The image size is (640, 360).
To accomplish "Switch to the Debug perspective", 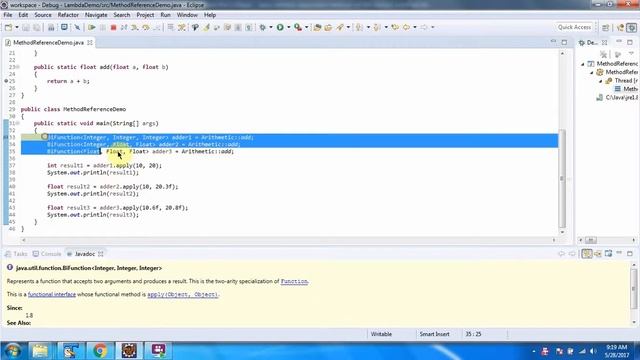I will 631,27.
